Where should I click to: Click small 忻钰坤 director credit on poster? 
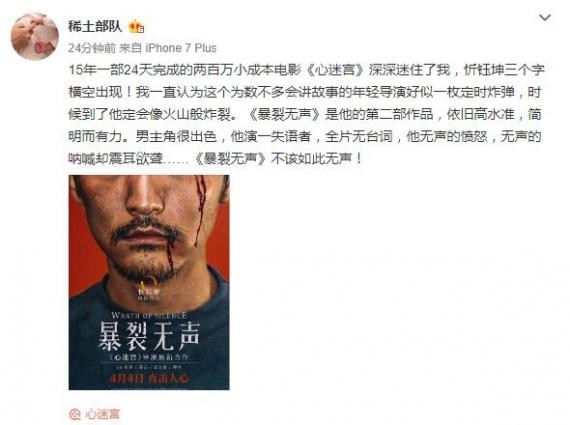point(149,292)
